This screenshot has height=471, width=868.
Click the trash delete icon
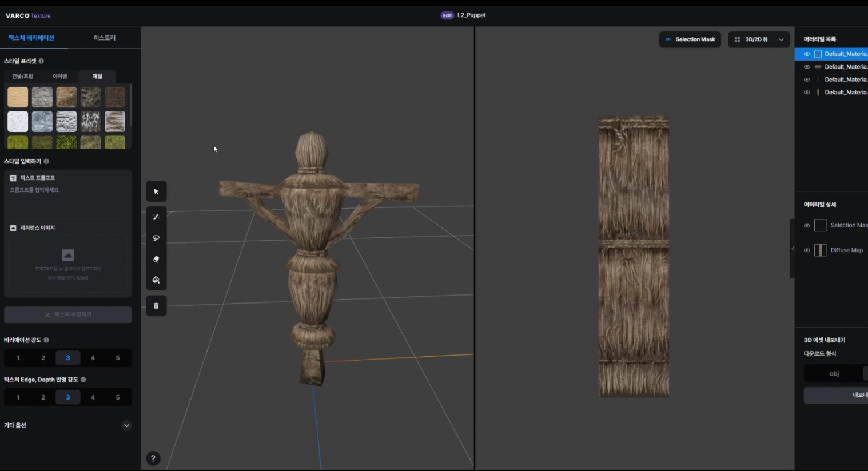[156, 306]
